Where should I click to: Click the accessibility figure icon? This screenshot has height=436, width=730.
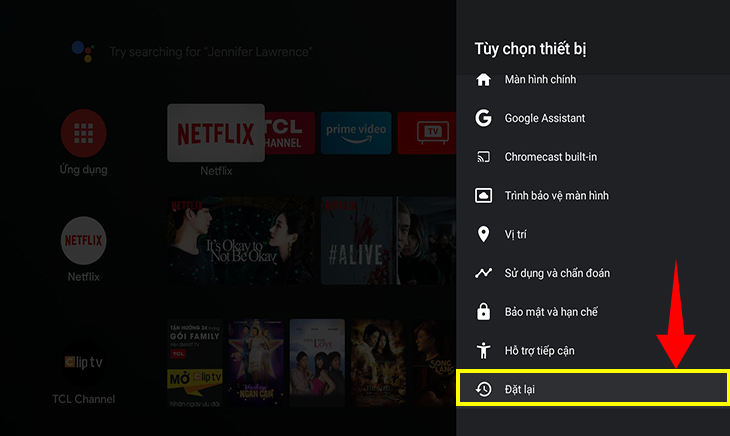coord(484,351)
